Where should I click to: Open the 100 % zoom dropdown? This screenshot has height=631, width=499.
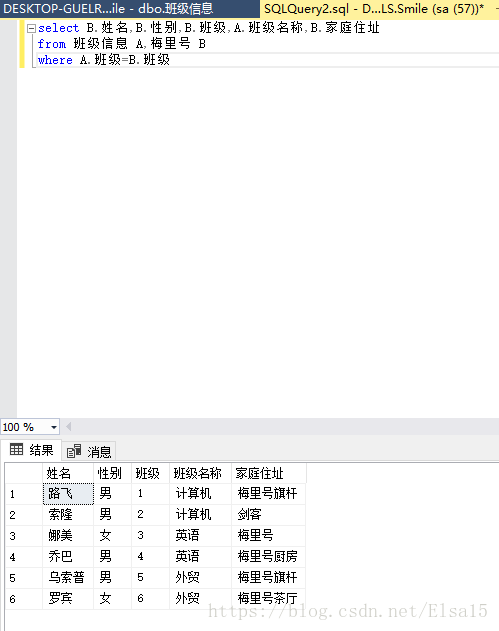(54, 427)
